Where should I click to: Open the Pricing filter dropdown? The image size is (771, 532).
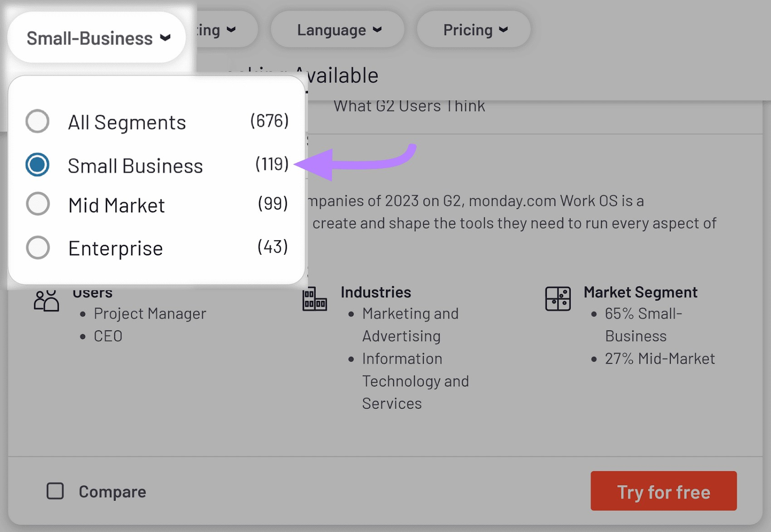click(x=474, y=30)
